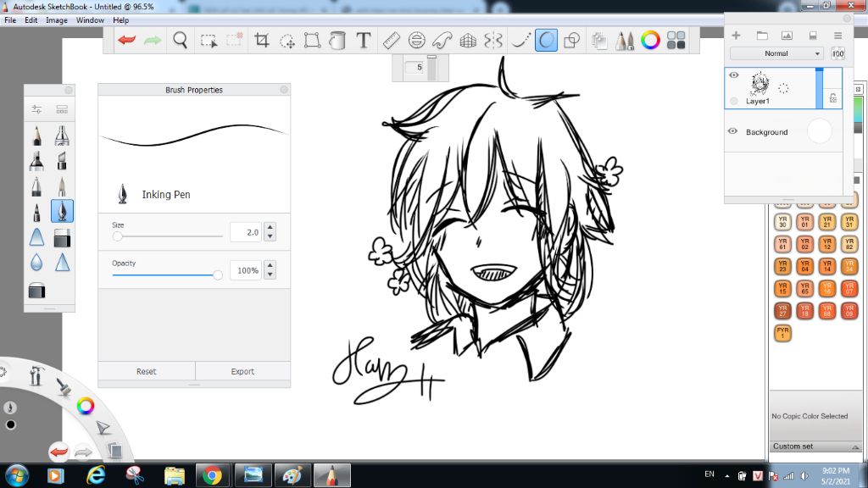Create a layer group folder

[x=762, y=36]
